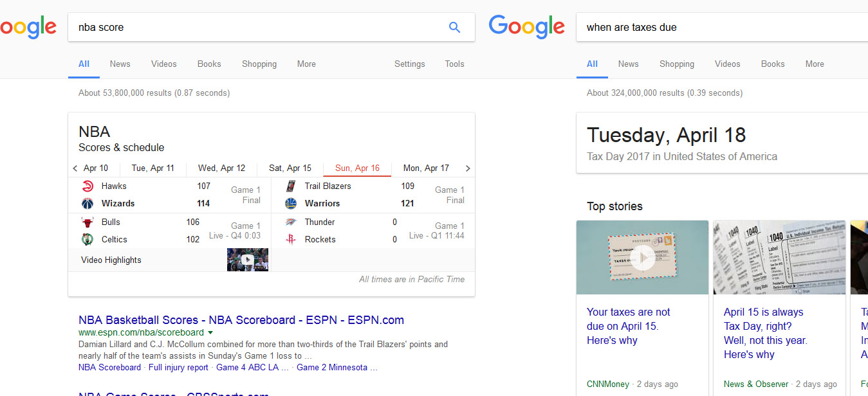Click the Google logo in right window

point(526,27)
